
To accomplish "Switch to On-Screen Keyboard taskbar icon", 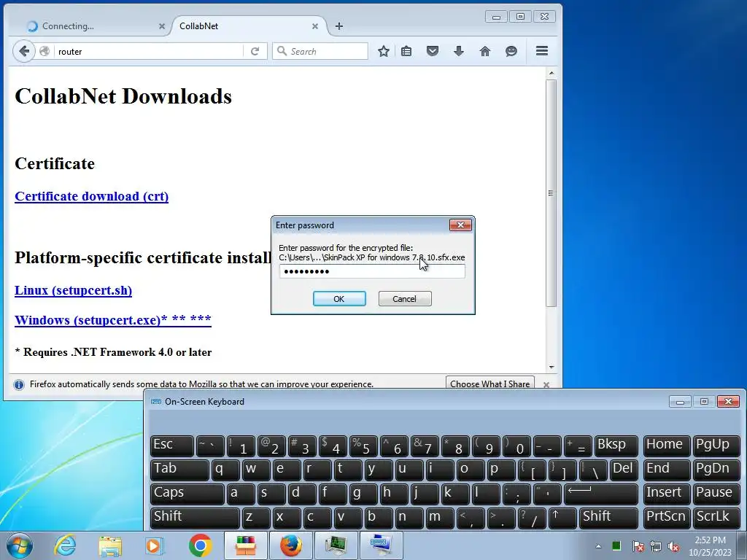I will pyautogui.click(x=381, y=545).
